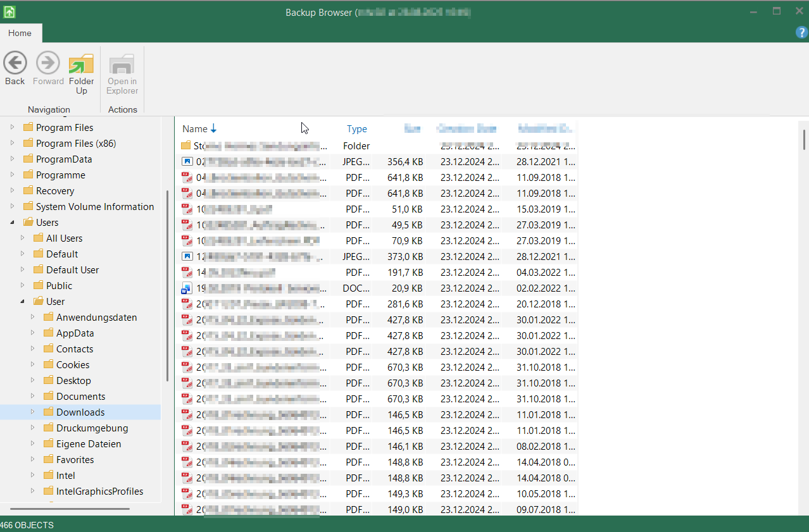Open help via the blue question mark
The width and height of the screenshot is (809, 532).
click(801, 33)
